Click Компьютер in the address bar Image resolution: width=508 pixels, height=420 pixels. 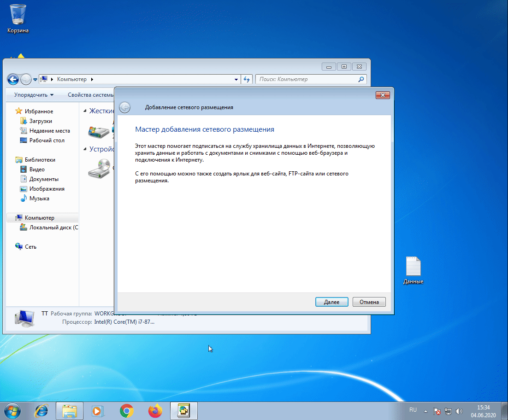point(71,79)
